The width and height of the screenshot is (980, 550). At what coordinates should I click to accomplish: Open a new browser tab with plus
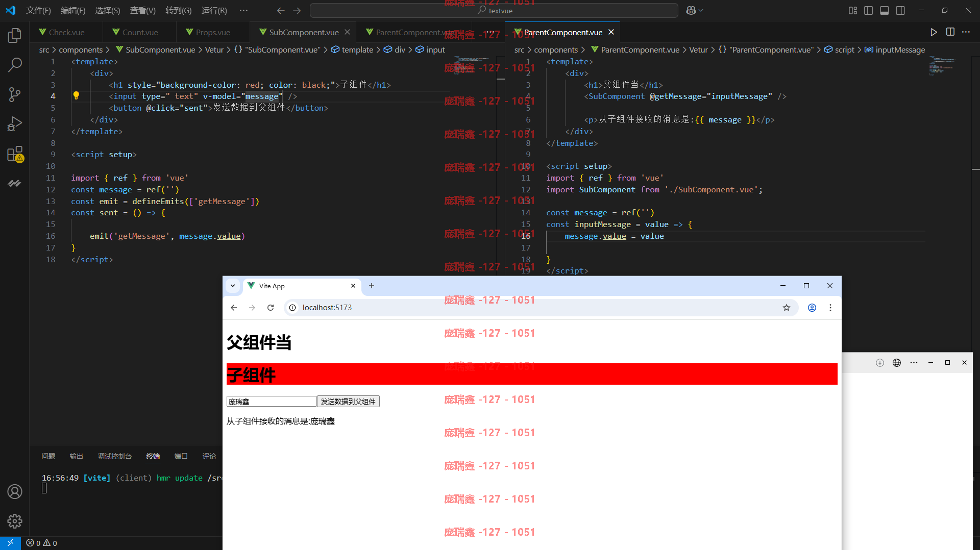[x=372, y=286]
